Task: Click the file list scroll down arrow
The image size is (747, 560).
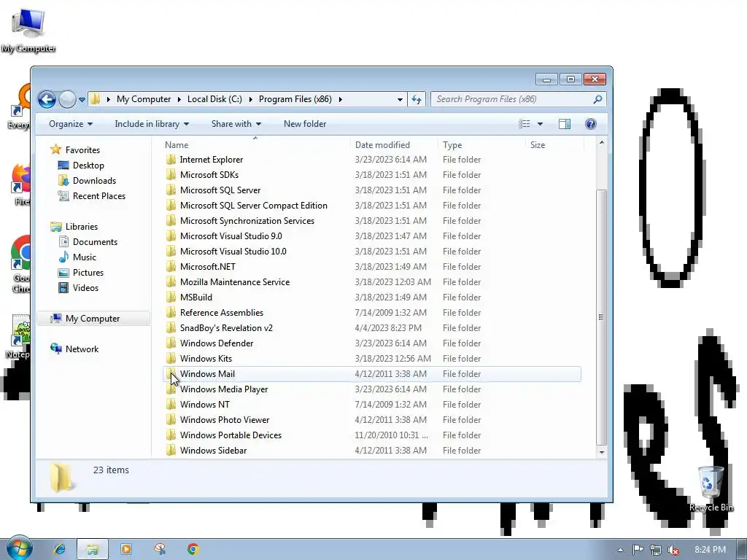Action: pyautogui.click(x=601, y=452)
